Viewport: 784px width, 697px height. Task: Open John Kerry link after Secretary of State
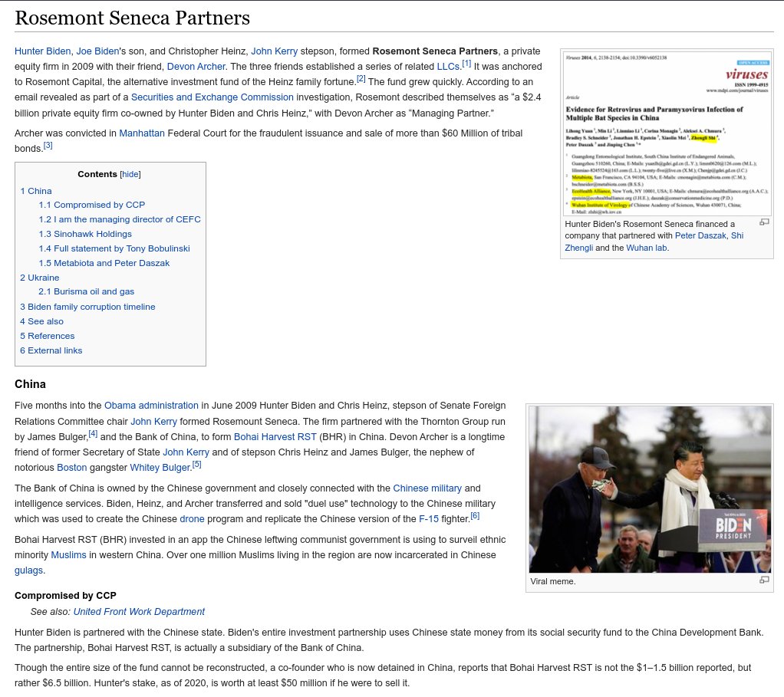(186, 452)
